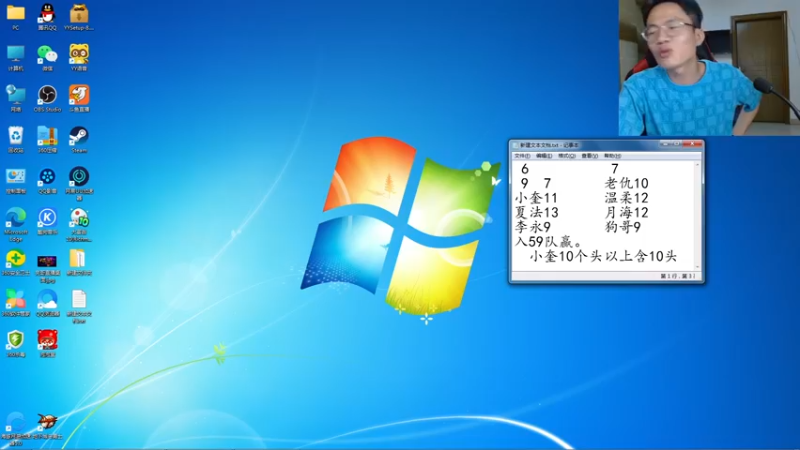Click the text 月海12 in Notepad
The width and height of the screenshot is (800, 450).
click(627, 212)
